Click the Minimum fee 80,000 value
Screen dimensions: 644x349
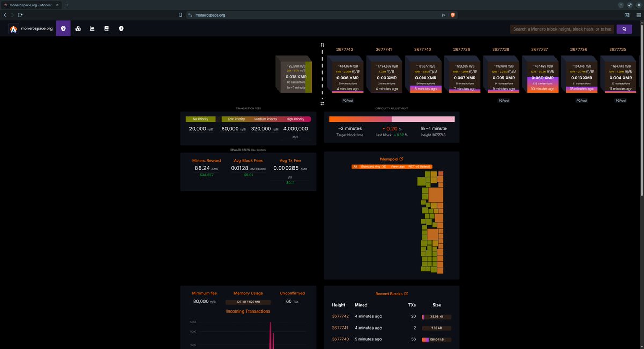pyautogui.click(x=204, y=301)
